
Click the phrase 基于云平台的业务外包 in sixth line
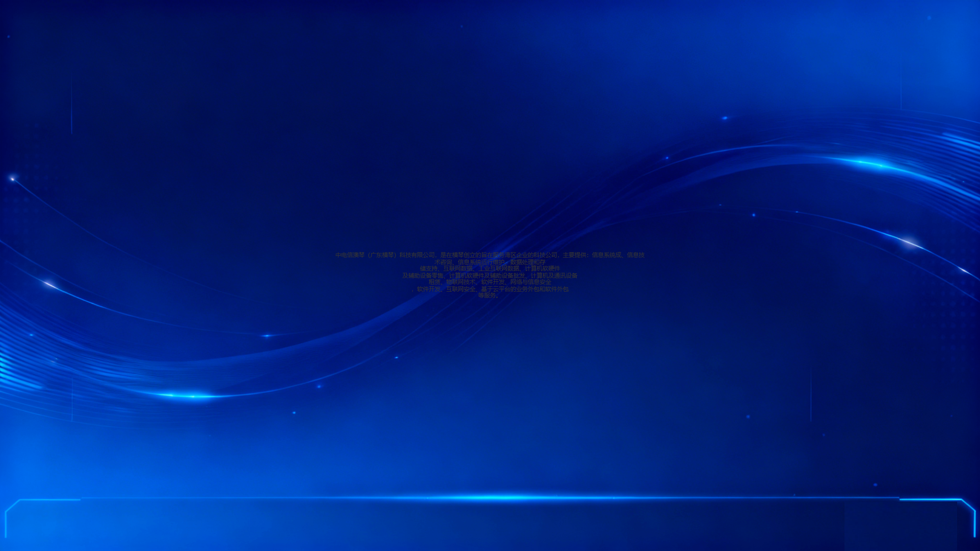[510, 289]
